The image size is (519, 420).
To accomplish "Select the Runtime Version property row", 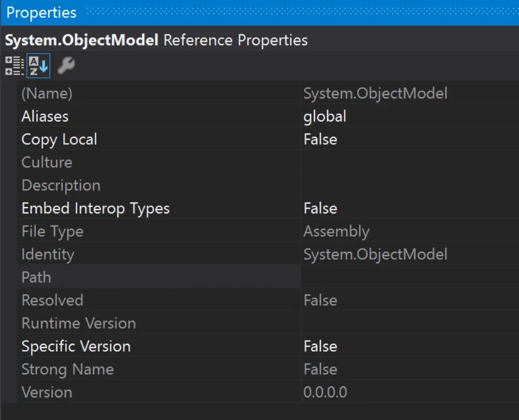I will (79, 323).
